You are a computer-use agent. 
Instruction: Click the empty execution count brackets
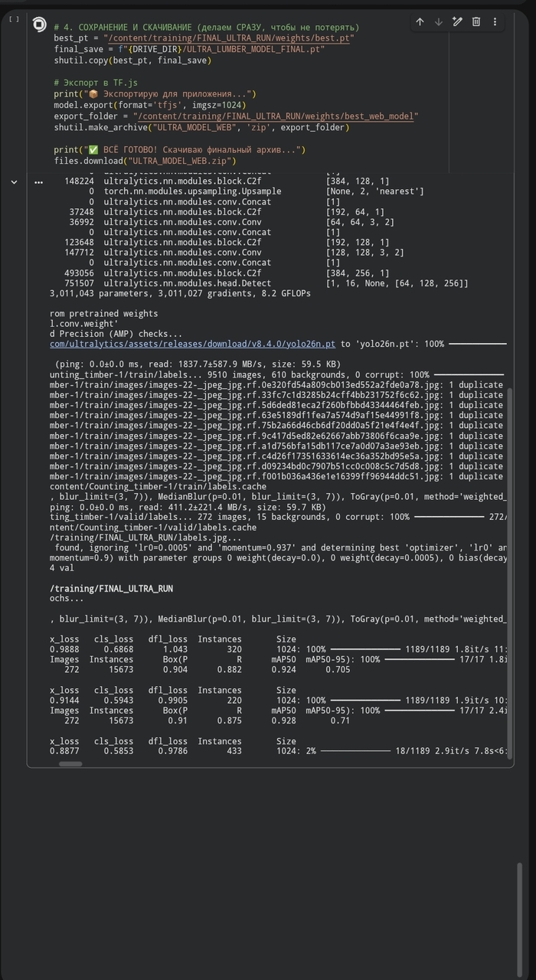(x=14, y=18)
